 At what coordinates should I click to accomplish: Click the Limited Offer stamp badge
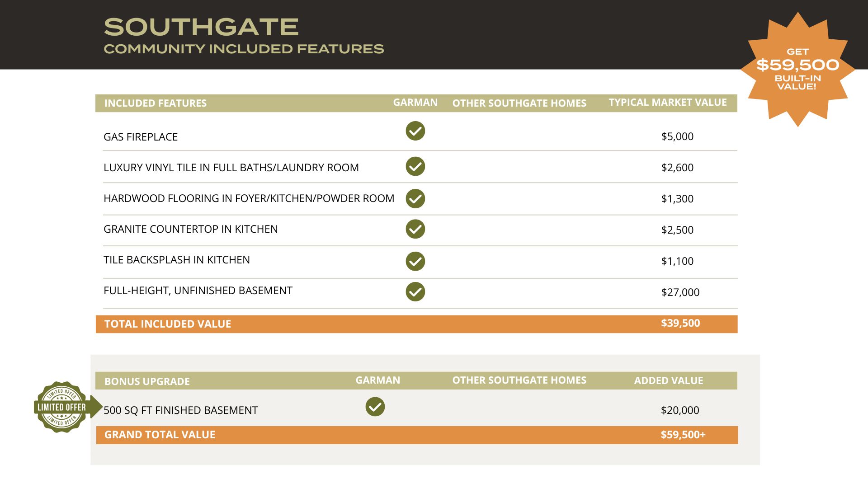[x=62, y=407]
